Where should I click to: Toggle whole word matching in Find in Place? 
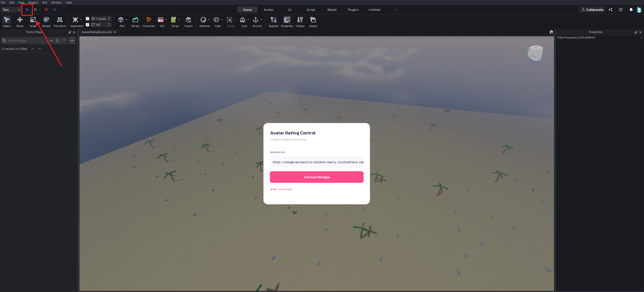(x=57, y=41)
